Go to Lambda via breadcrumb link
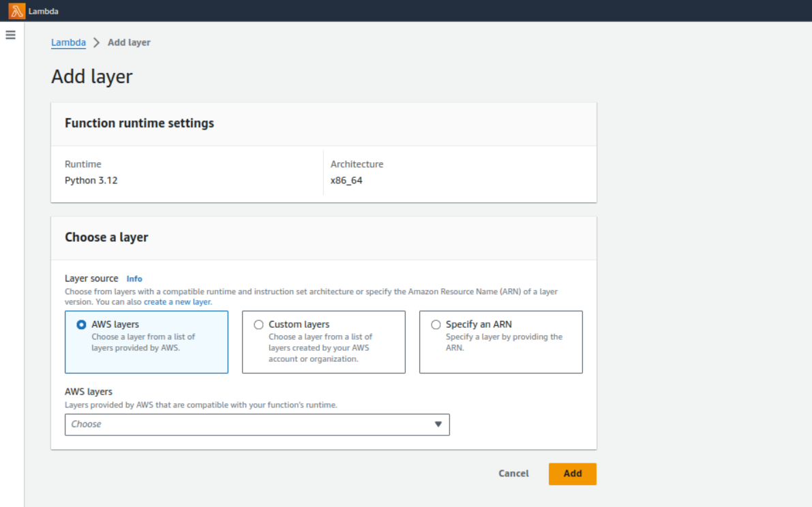This screenshot has height=507, width=812. coord(68,42)
